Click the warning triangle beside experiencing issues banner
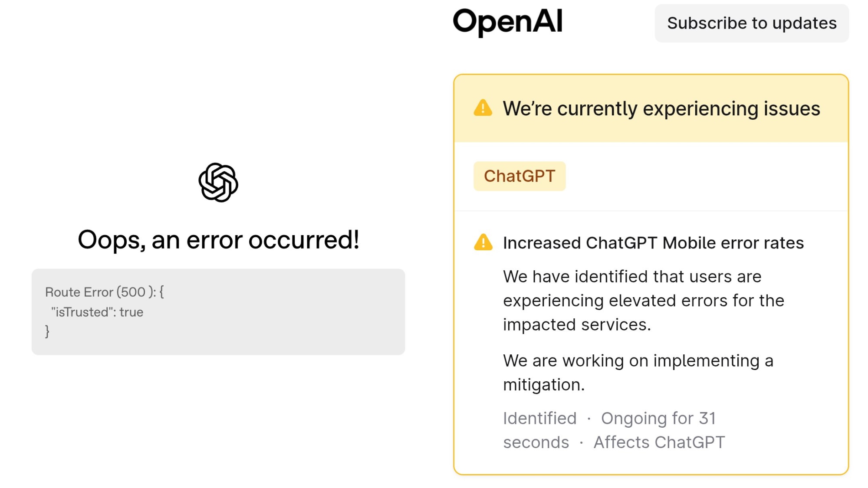The image size is (868, 488). click(x=483, y=108)
